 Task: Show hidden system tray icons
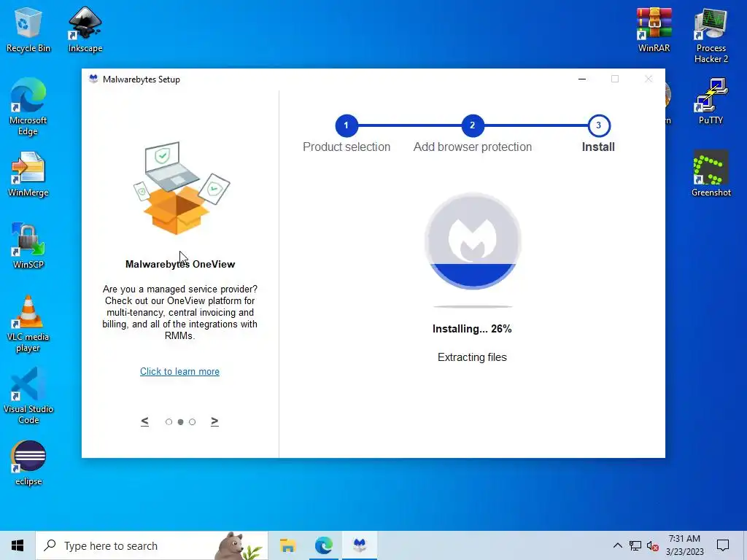[617, 545]
